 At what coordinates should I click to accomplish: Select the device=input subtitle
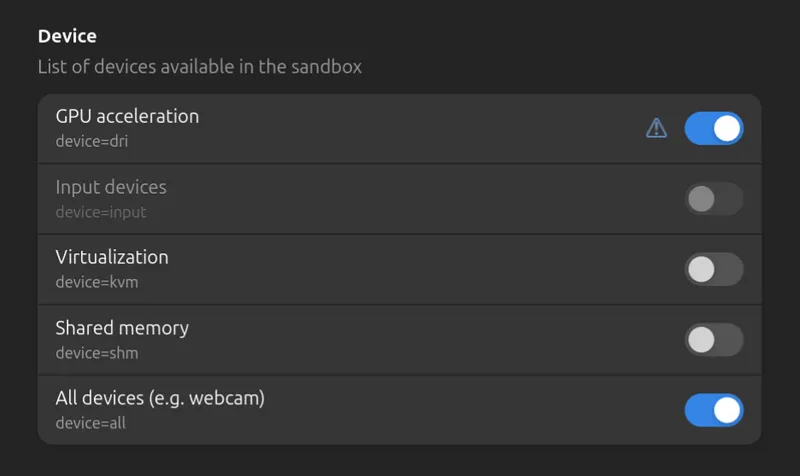pyautogui.click(x=101, y=212)
